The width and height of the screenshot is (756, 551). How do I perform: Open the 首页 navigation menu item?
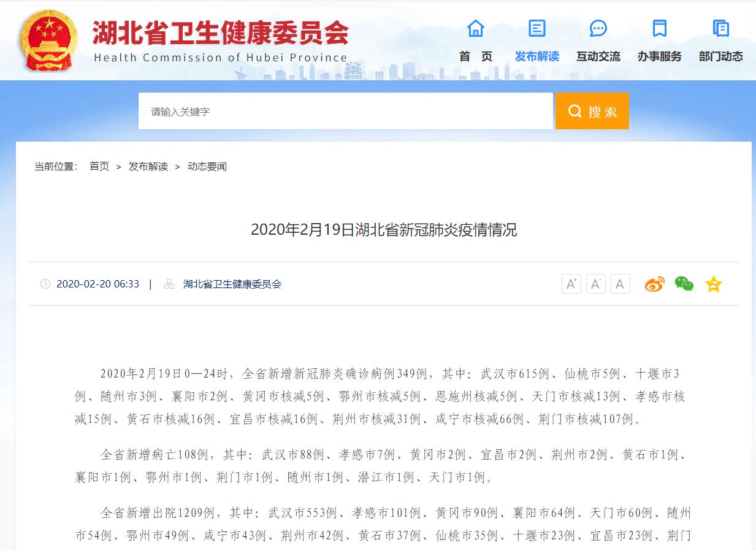coord(476,56)
